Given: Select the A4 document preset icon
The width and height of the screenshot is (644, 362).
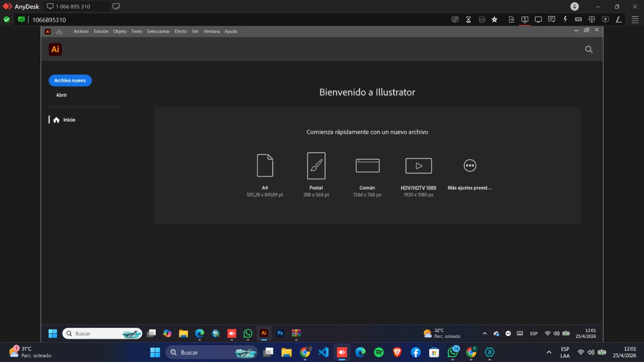Looking at the screenshot, I should [x=265, y=165].
